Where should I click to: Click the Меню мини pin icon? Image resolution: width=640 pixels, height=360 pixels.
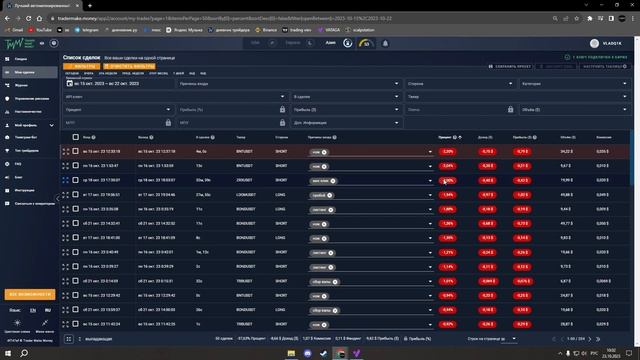pos(45,323)
